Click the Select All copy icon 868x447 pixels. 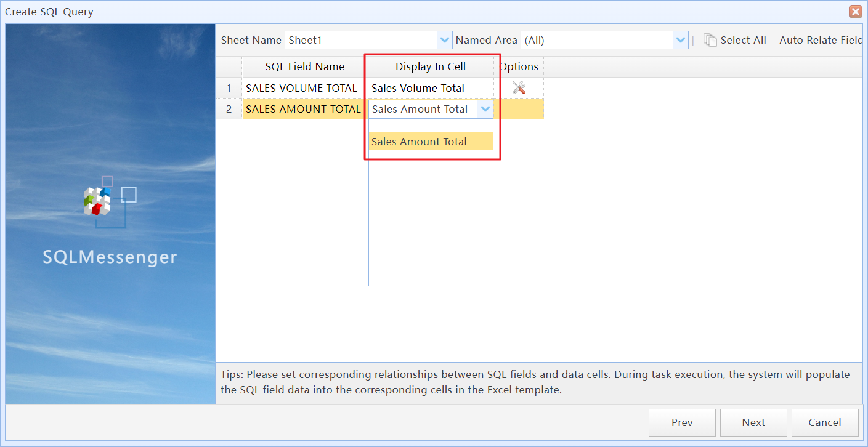tap(710, 40)
